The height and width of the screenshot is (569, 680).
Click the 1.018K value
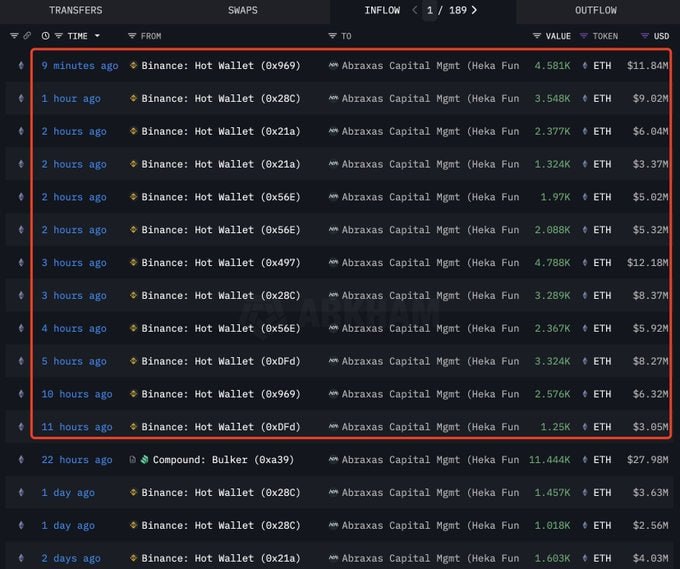[x=552, y=526]
